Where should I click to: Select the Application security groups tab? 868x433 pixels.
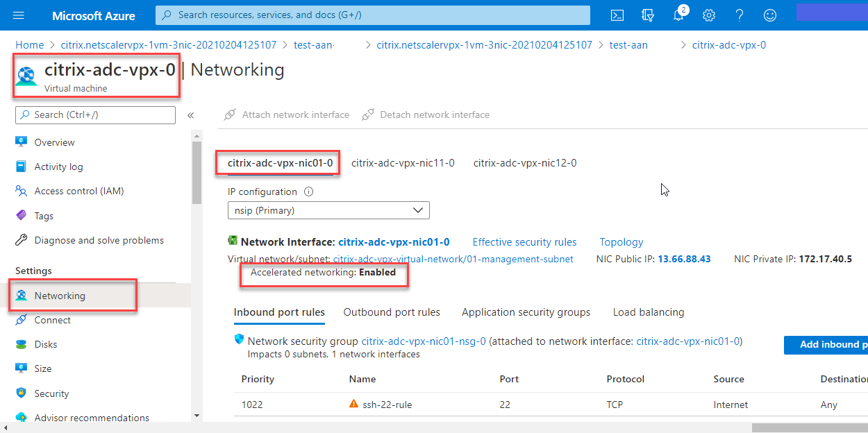[x=526, y=312]
